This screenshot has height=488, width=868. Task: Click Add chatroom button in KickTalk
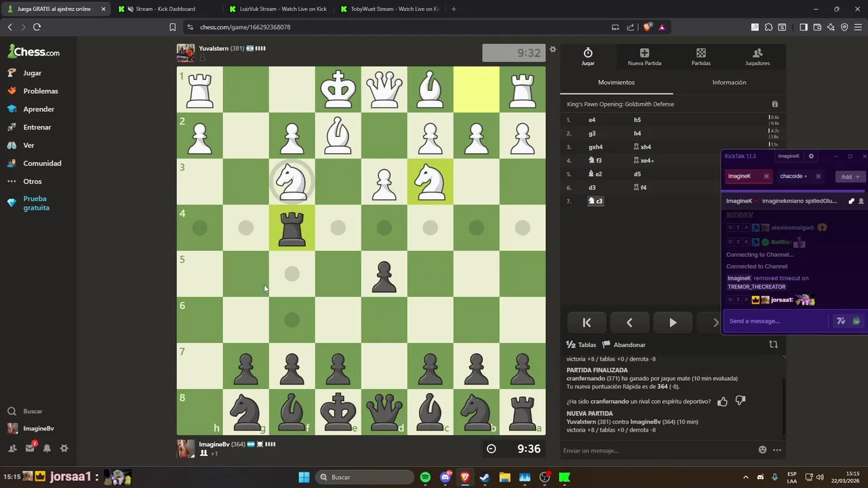[850, 177]
